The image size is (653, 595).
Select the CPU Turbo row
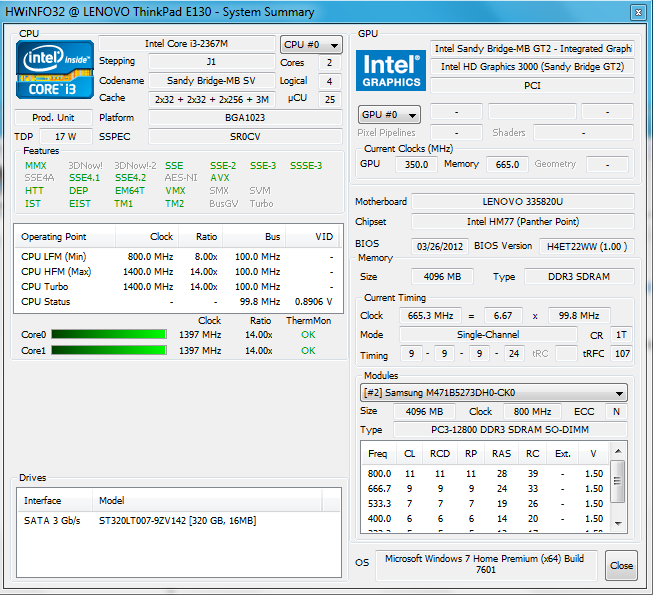pos(178,286)
